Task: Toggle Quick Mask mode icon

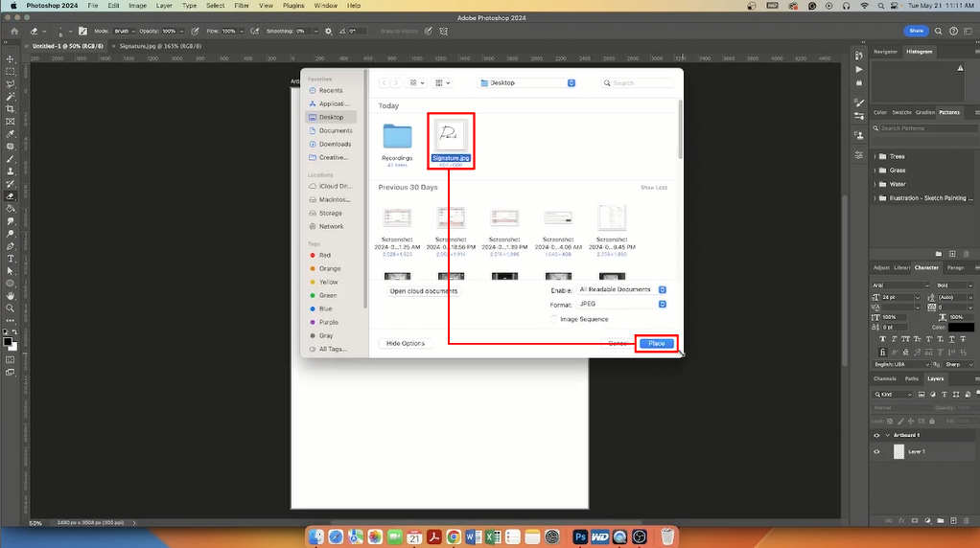Action: (x=10, y=360)
